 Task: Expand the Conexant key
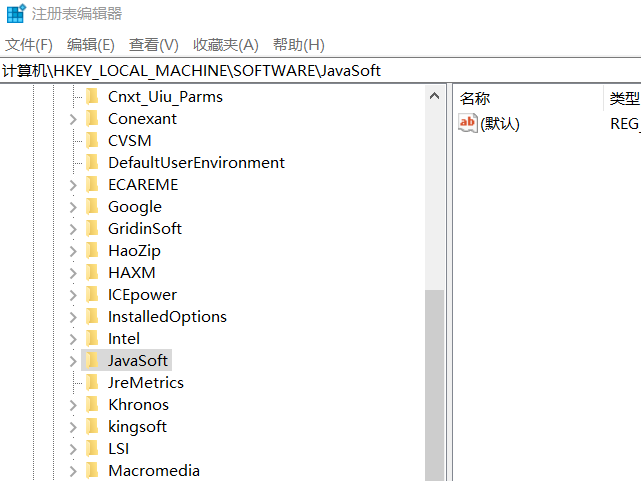click(x=73, y=119)
